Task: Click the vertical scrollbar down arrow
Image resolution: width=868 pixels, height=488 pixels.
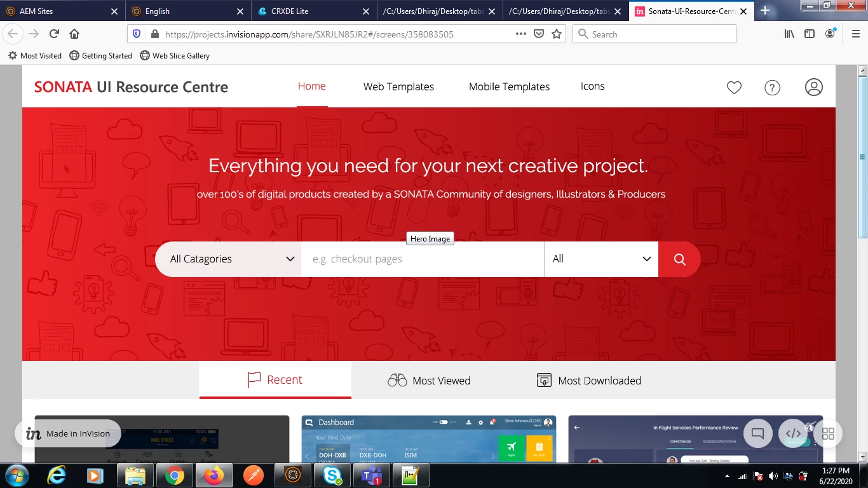Action: point(862,456)
